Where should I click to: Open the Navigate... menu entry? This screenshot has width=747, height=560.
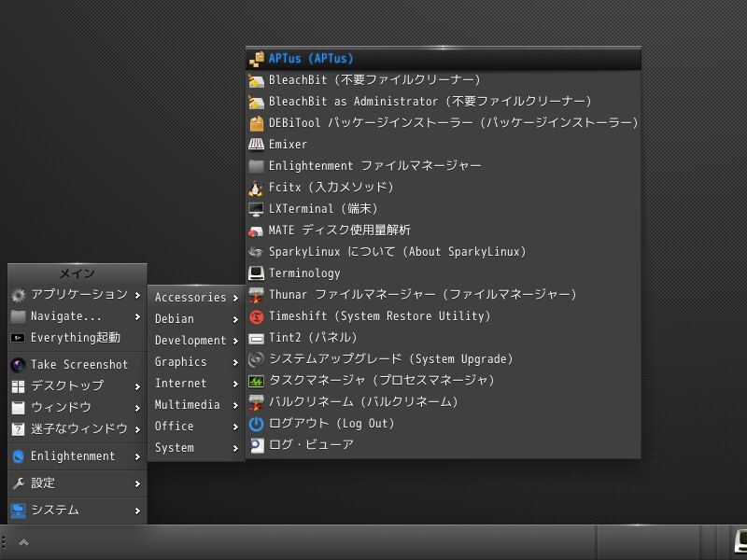78,316
